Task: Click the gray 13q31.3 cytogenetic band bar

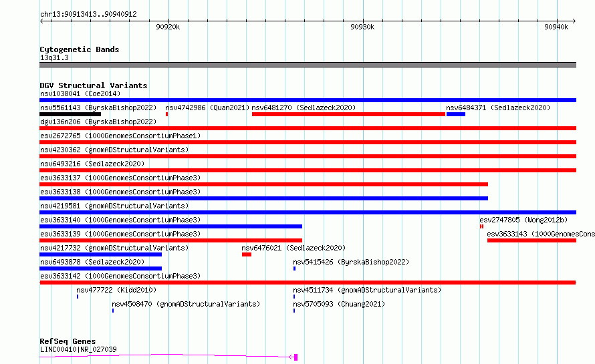Action: click(308, 65)
